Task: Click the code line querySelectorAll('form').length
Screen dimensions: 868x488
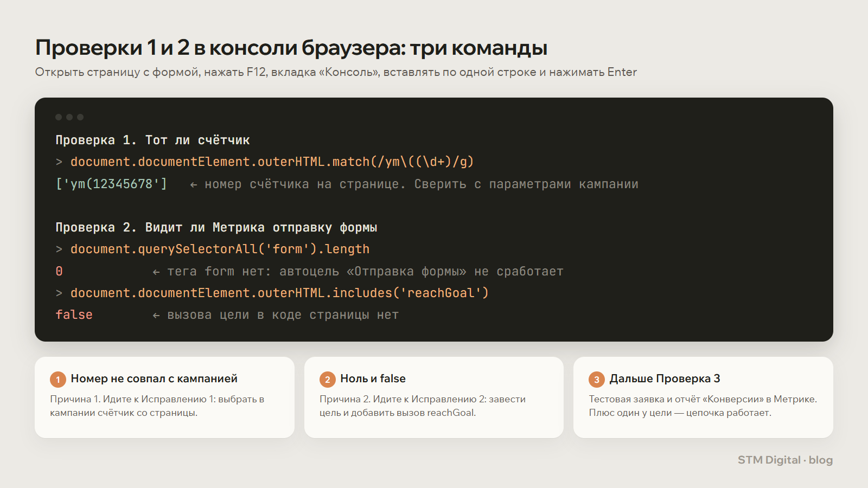Action: click(x=220, y=249)
